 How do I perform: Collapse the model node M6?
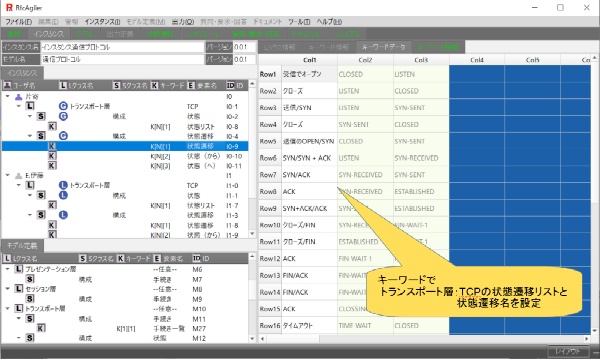point(8,269)
